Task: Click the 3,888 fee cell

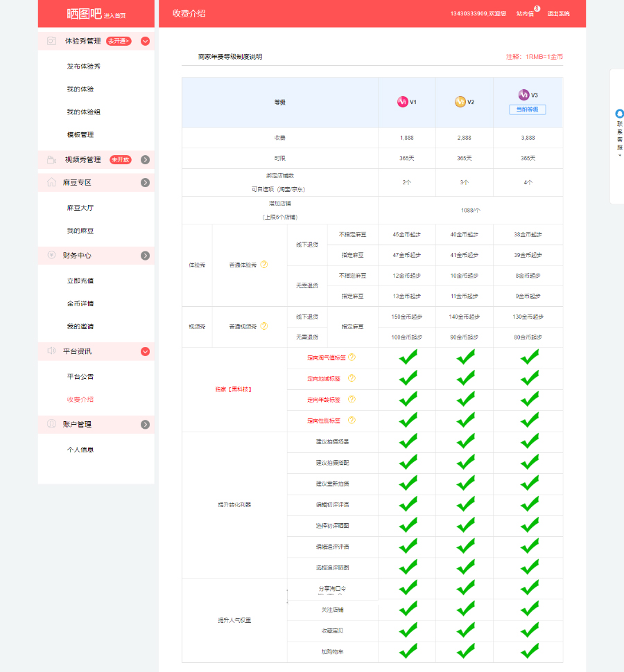Action: [x=528, y=138]
